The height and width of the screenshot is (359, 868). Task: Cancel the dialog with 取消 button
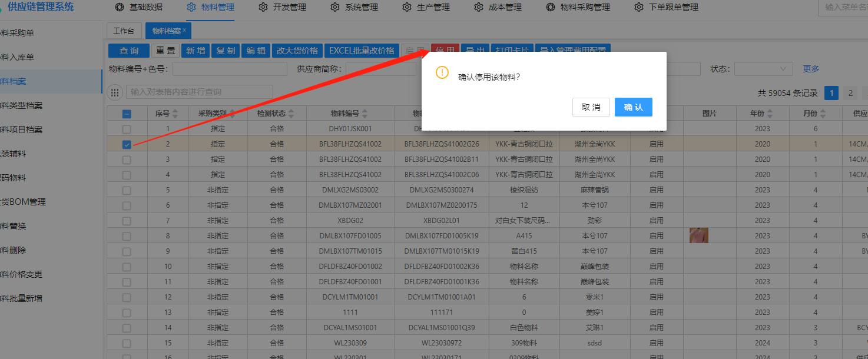(591, 107)
